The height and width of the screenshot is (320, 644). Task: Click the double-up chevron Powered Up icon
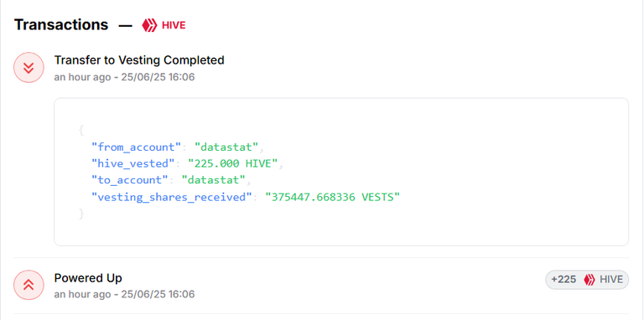tap(29, 285)
